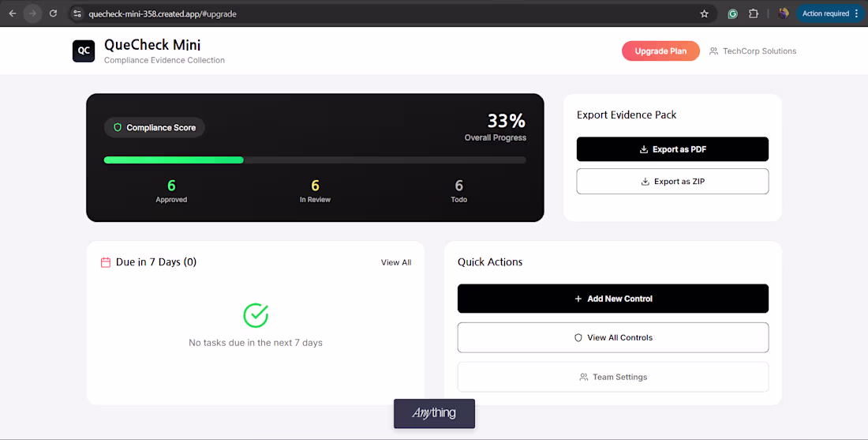Click the Quick Actions heading

490,262
